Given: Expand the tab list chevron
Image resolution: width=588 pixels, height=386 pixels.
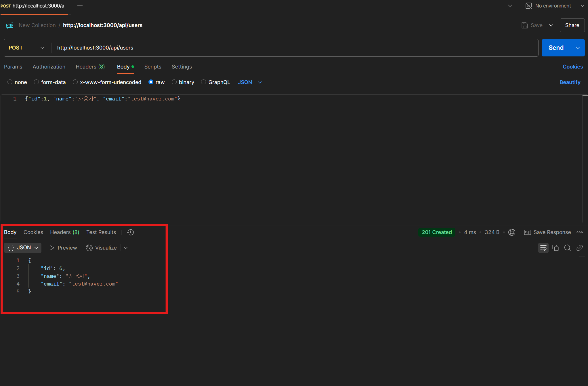Looking at the screenshot, I should [510, 6].
